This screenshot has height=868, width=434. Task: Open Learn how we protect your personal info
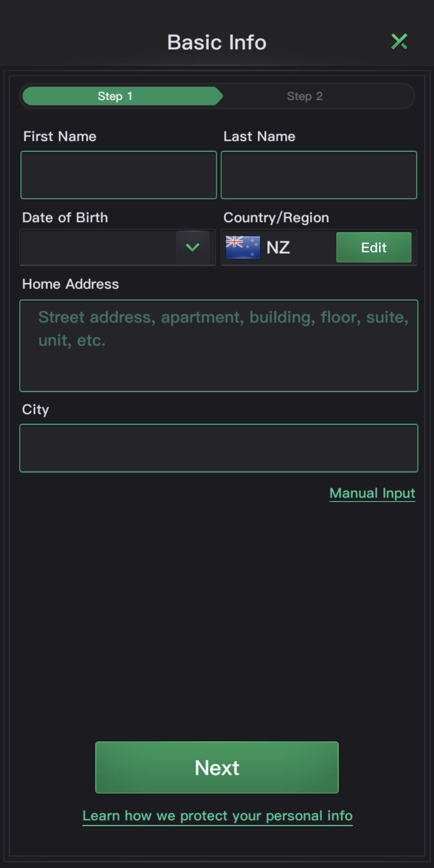(x=217, y=816)
